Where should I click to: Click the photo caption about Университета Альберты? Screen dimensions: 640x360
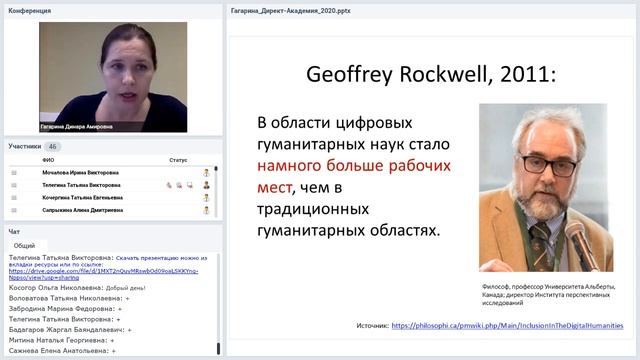point(548,295)
